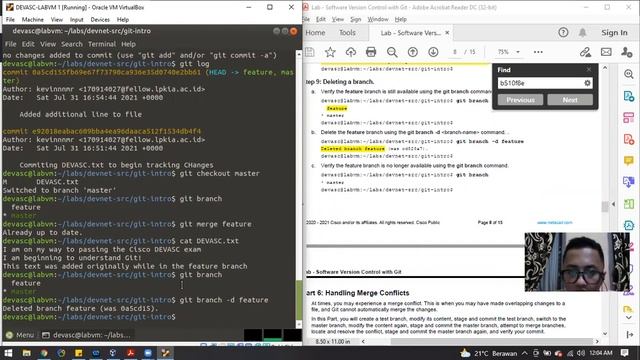Expand more tools chevron in right pane

click(629, 318)
